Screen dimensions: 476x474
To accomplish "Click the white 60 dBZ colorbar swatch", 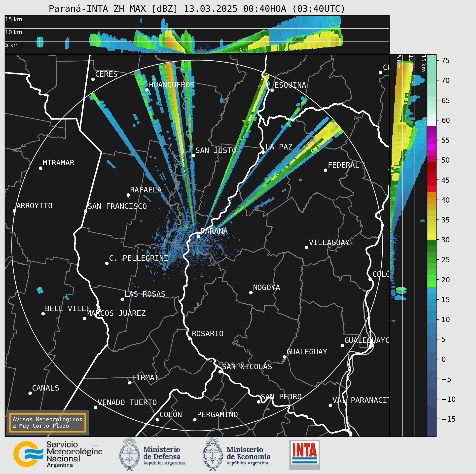I will pyautogui.click(x=432, y=123).
